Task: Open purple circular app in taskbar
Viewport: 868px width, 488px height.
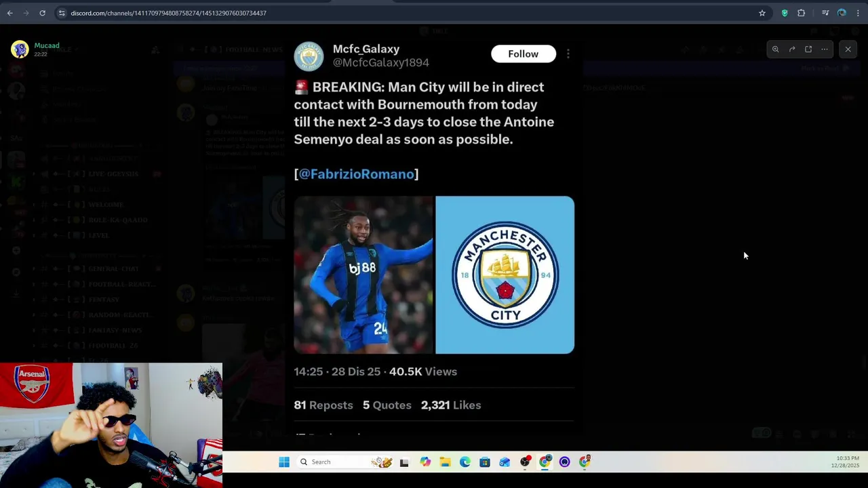Action: coord(565,462)
